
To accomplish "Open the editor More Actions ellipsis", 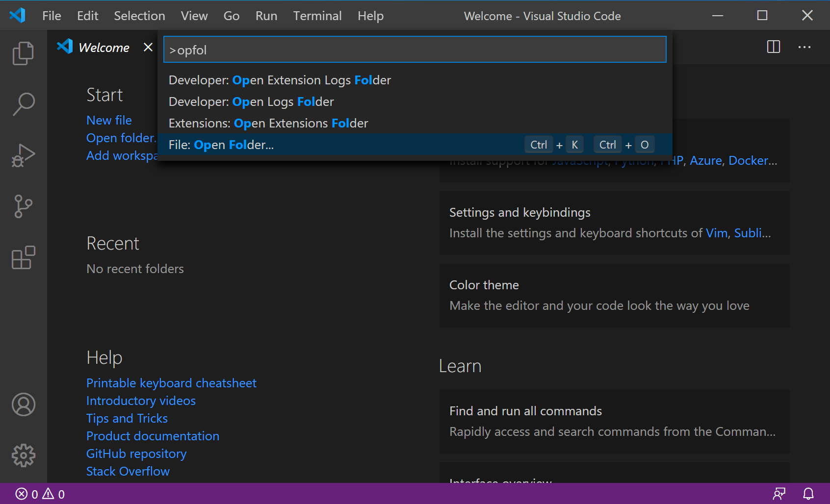I will [804, 47].
